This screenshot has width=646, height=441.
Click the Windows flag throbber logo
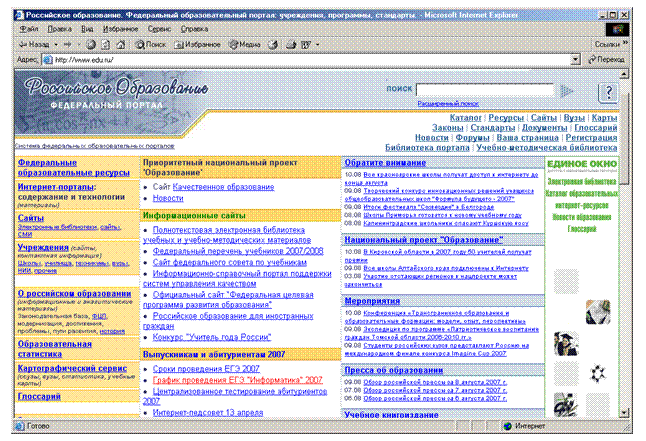click(617, 29)
